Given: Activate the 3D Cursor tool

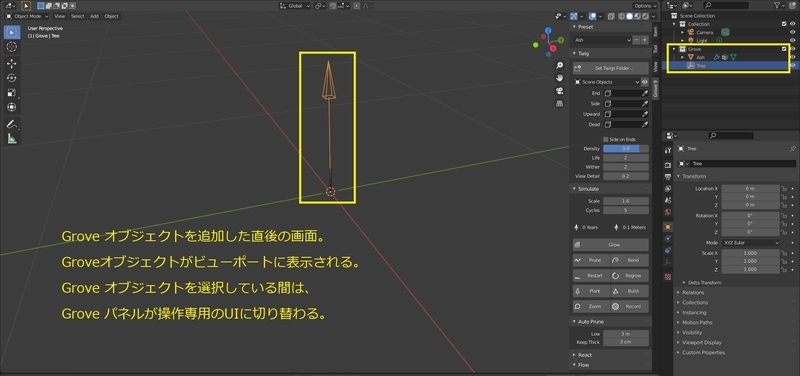Looking at the screenshot, I should (12, 47).
